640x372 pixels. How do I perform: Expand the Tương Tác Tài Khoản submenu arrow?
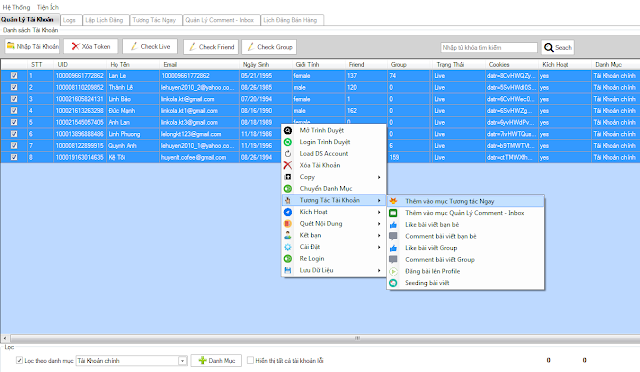pyautogui.click(x=379, y=200)
